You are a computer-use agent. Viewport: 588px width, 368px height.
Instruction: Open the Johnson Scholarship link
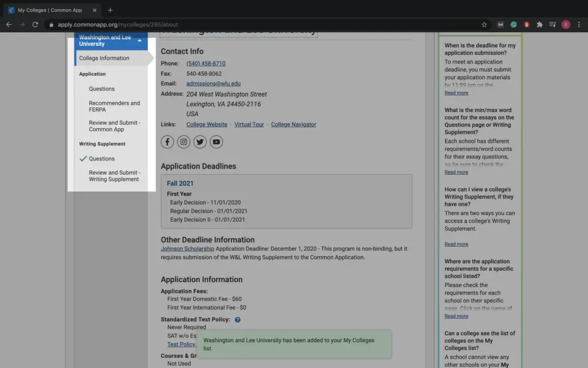point(188,248)
